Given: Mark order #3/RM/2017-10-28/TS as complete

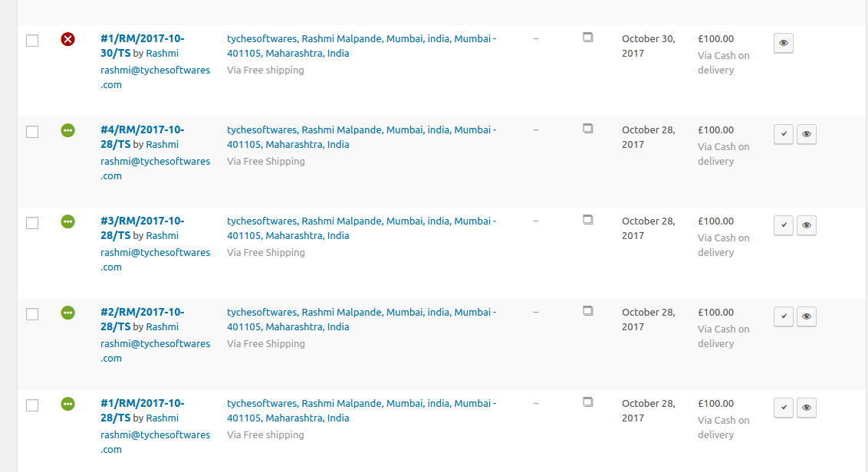Looking at the screenshot, I should (783, 225).
